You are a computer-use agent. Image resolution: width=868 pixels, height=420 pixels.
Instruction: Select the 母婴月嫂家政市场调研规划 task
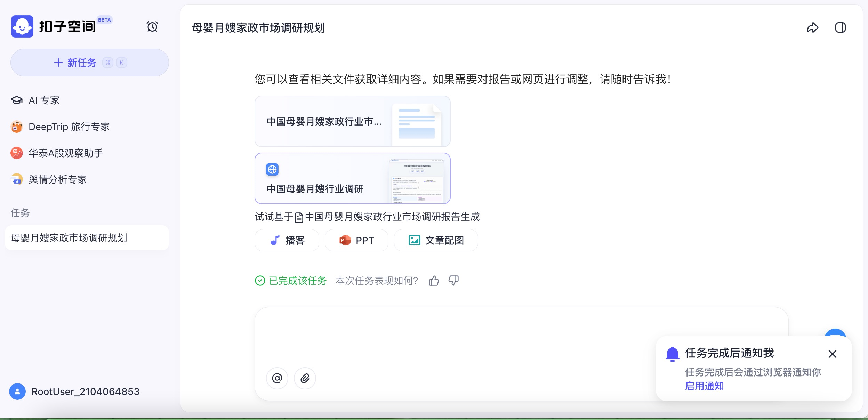tap(69, 238)
